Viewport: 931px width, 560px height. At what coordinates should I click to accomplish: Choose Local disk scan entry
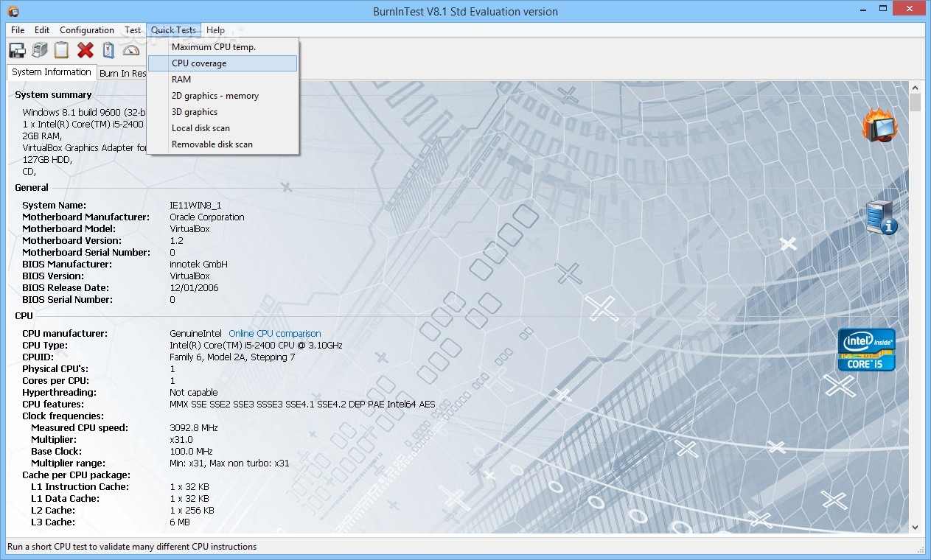tap(223, 128)
